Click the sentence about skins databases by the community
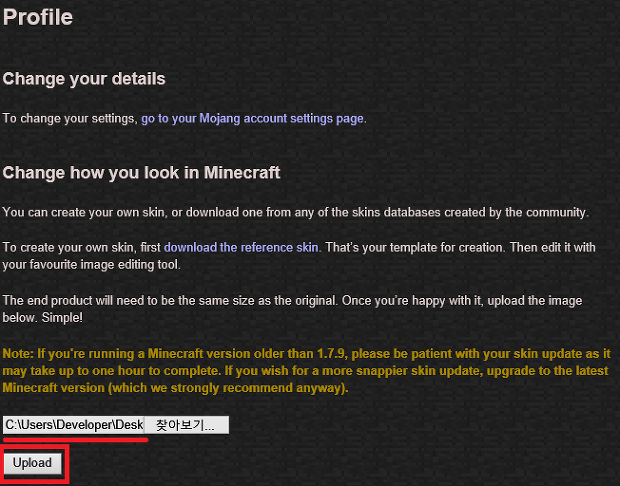Screen dimensions: 620x486 (x=295, y=212)
